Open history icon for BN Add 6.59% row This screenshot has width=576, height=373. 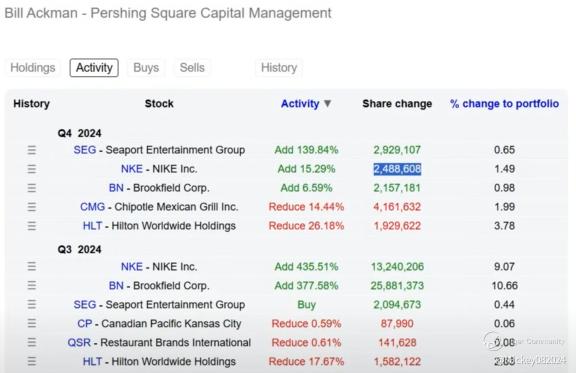pyautogui.click(x=32, y=188)
